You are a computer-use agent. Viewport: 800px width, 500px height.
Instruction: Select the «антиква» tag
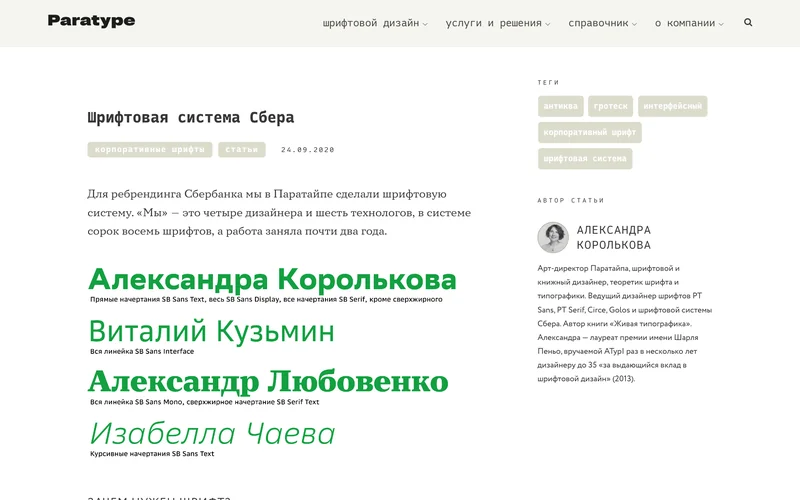561,106
